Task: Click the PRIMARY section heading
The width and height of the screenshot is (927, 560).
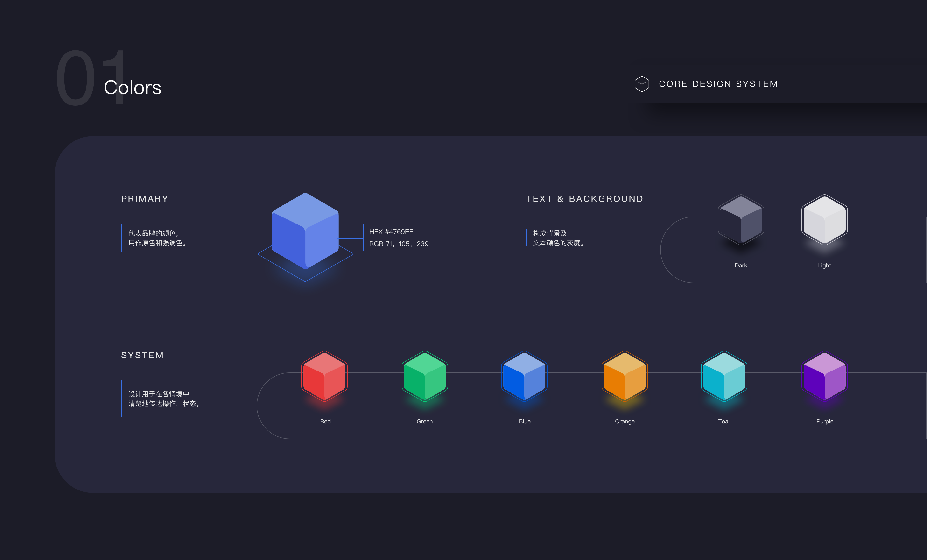Action: coord(144,199)
